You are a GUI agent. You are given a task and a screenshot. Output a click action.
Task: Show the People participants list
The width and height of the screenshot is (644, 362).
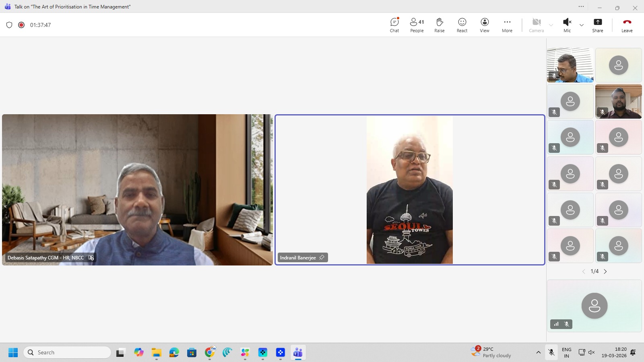tap(417, 25)
